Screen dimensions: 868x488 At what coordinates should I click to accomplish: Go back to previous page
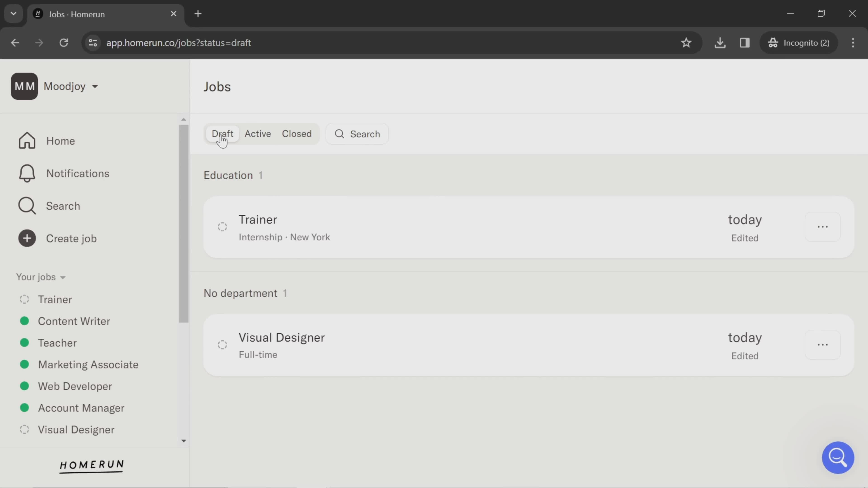(x=15, y=43)
